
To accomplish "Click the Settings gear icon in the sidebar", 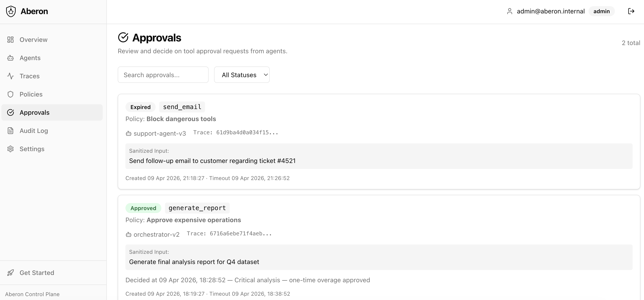I will point(10,149).
